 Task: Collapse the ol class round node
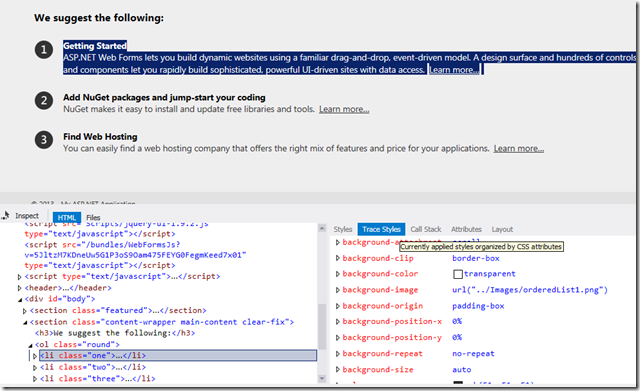[30, 345]
